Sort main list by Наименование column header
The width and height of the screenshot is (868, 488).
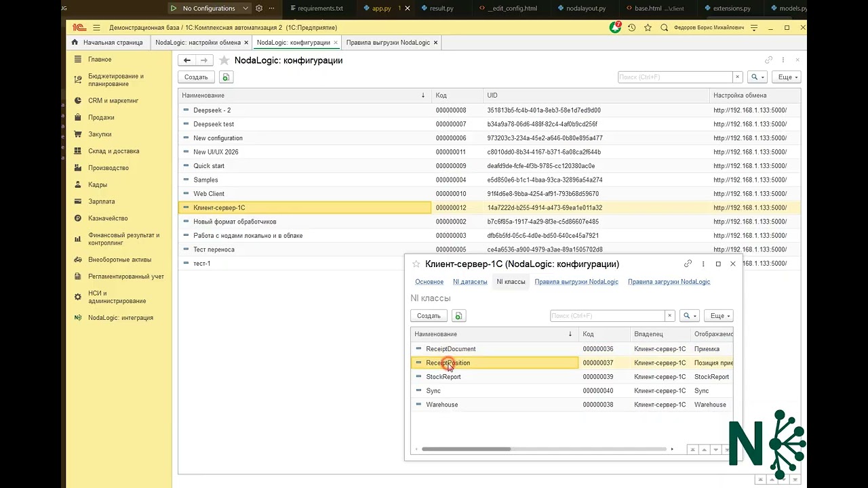(x=304, y=96)
